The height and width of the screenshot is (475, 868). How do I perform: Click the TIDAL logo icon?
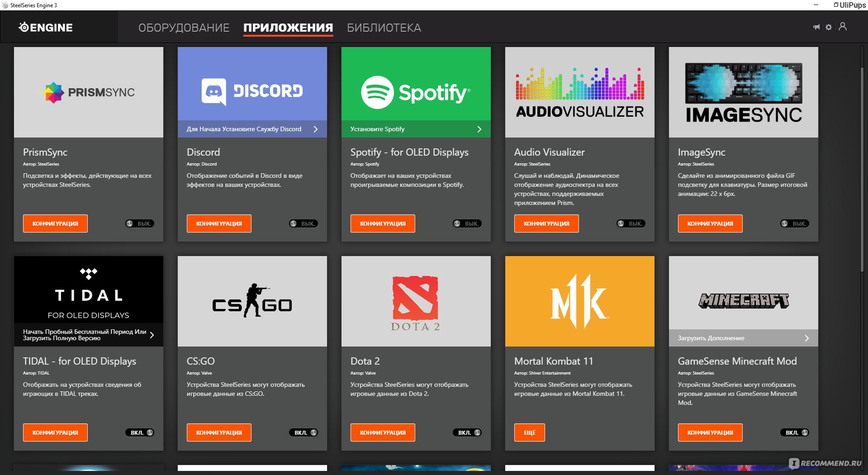89,273
